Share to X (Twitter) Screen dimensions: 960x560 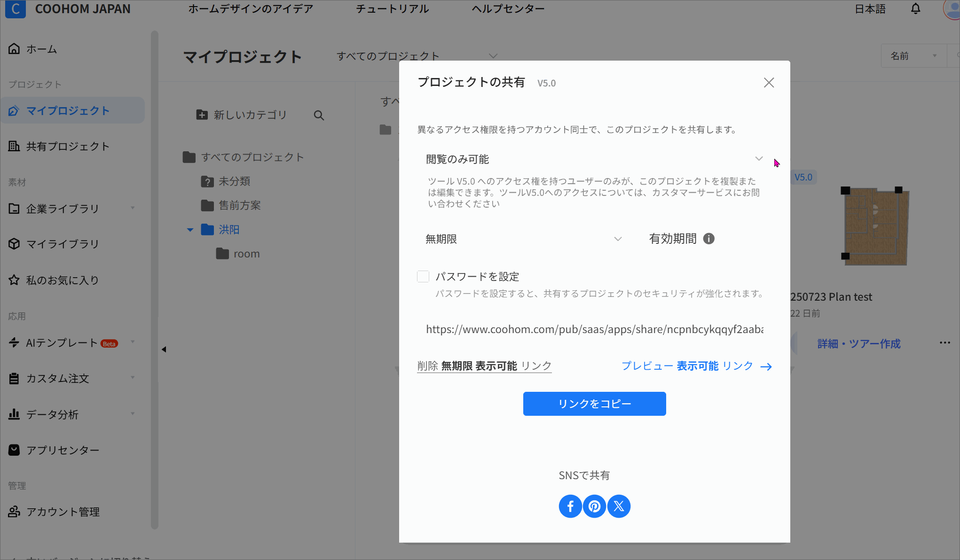click(x=619, y=506)
